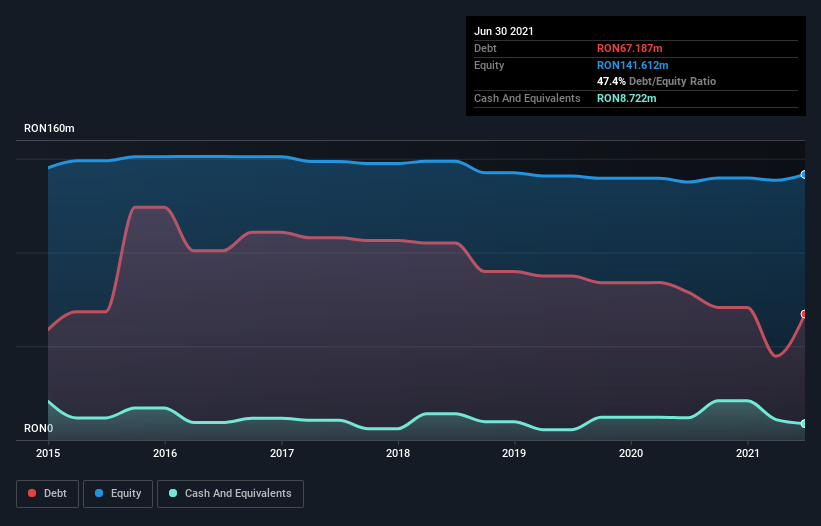This screenshot has width=821, height=526.
Task: Click the Debt label in tooltip
Action: click(x=485, y=48)
